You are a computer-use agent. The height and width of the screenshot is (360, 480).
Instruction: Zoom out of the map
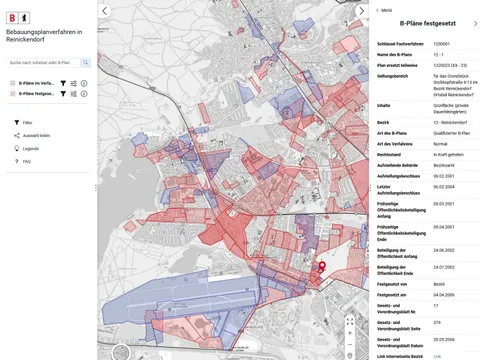coord(350,344)
